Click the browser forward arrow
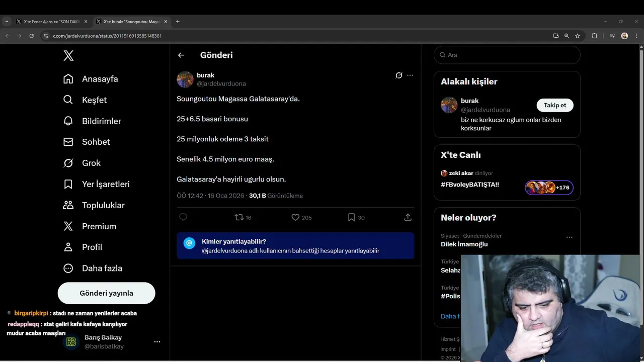Viewport: 644px width, 362px height. 19,36
